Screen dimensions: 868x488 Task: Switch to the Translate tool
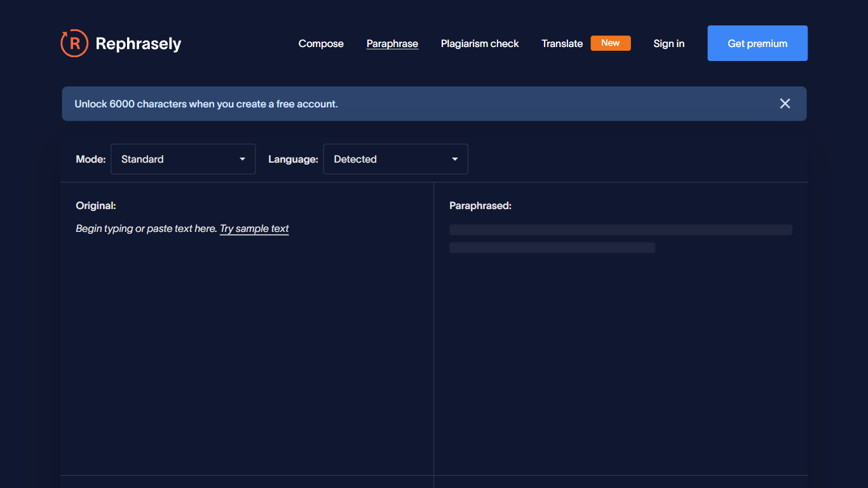click(562, 43)
